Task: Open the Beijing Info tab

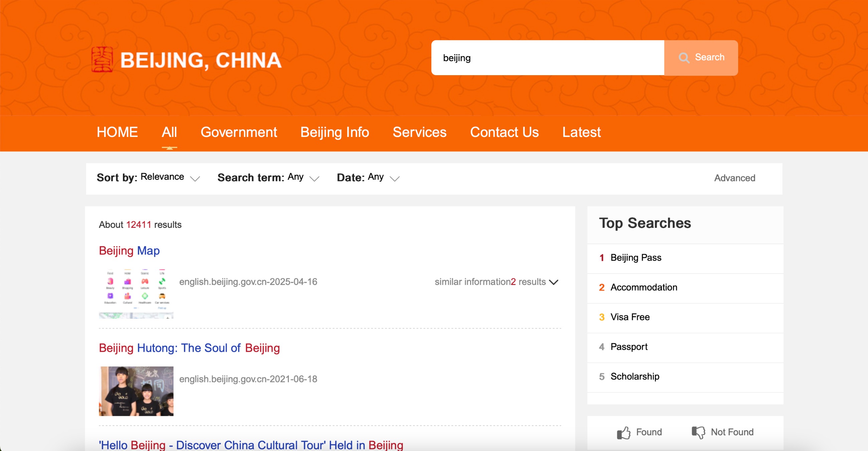Action: pyautogui.click(x=335, y=132)
